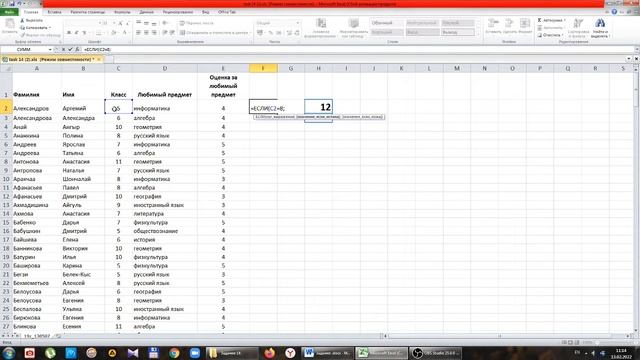Select the 'Класс' header cell

pos(118,85)
